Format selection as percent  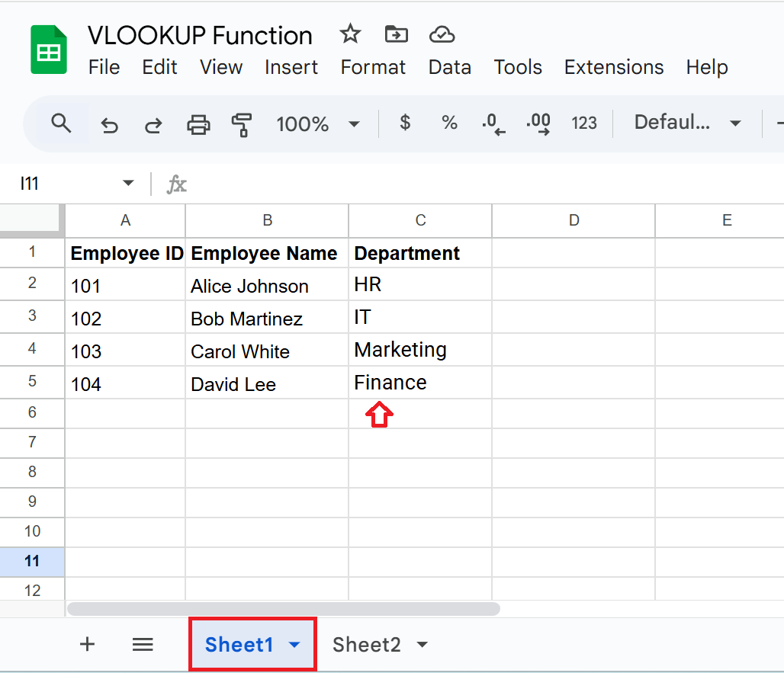pos(449,123)
